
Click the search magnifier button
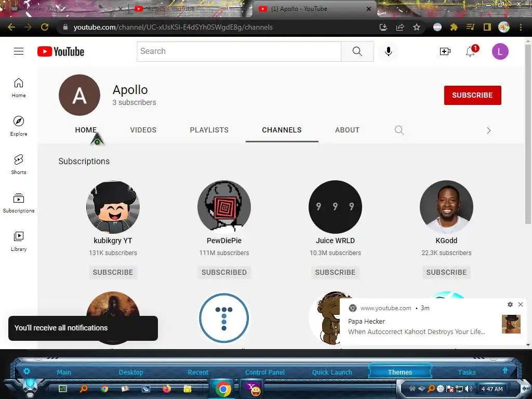[357, 51]
